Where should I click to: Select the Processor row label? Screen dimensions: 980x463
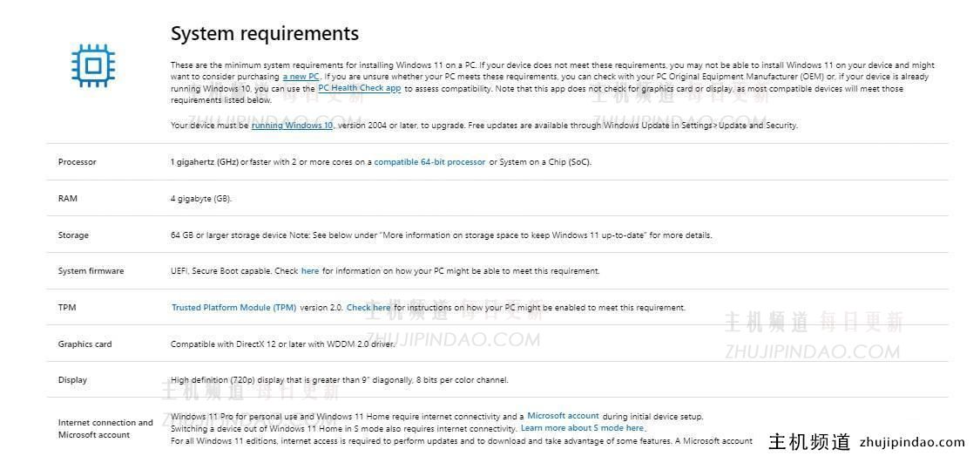tap(78, 162)
